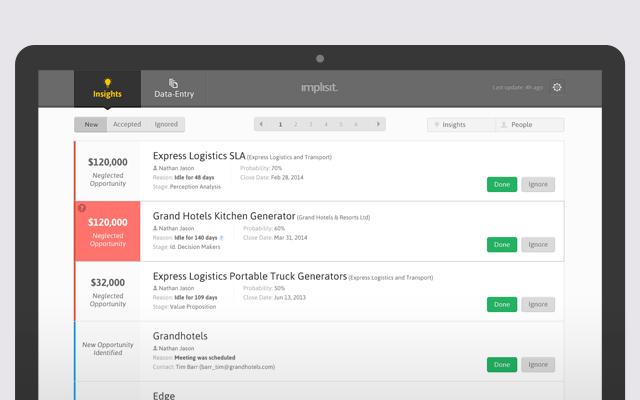The width and height of the screenshot is (640, 400).
Task: Open settings gear icon
Action: click(x=557, y=87)
